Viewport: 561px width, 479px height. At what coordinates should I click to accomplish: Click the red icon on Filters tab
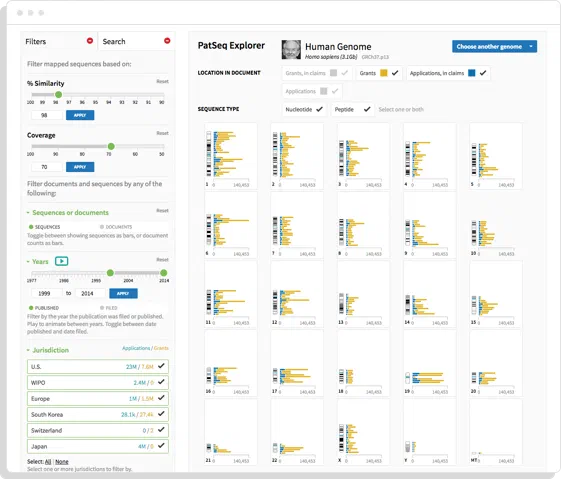coord(90,41)
